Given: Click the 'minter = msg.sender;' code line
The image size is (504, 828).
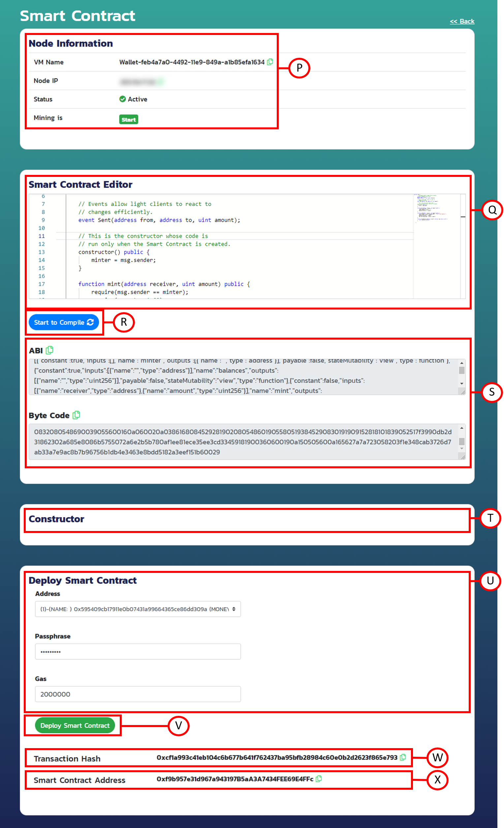Looking at the screenshot, I should coord(123,260).
